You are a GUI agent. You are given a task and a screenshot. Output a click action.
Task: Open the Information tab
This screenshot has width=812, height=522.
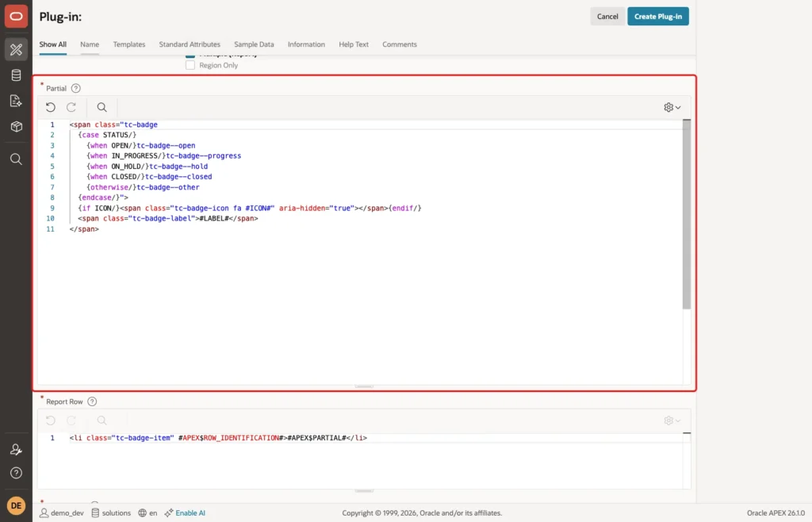pyautogui.click(x=306, y=44)
